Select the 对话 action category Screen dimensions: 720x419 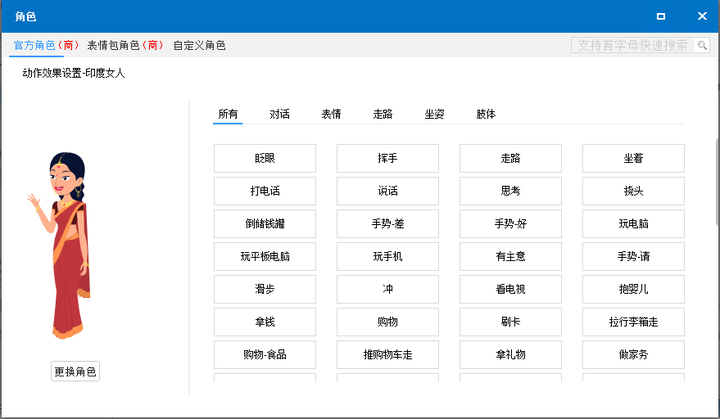(279, 114)
